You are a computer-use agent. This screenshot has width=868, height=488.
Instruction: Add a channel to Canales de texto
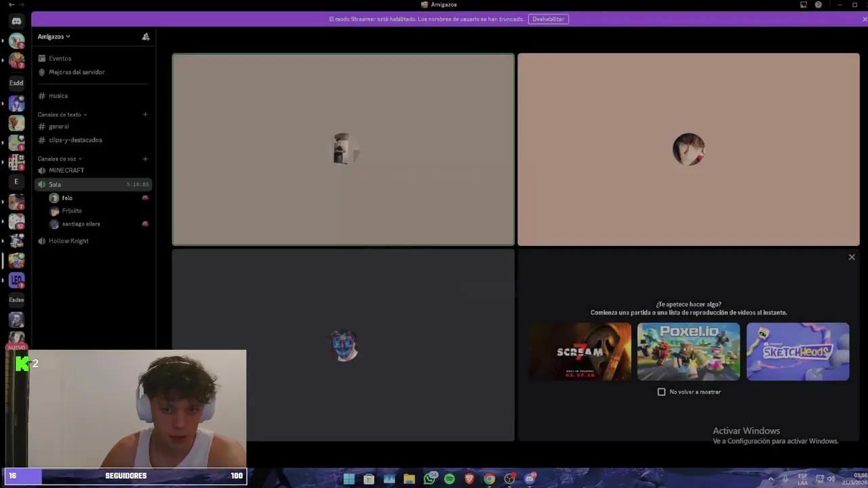coord(145,115)
